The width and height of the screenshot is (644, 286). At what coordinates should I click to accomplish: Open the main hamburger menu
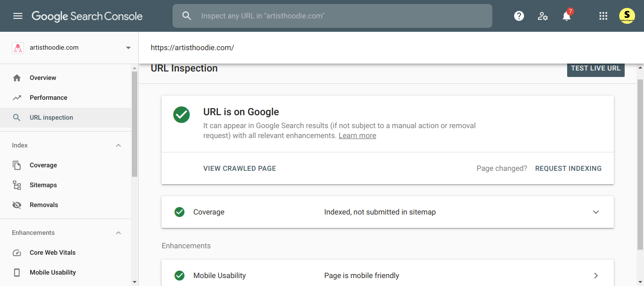pos(18,16)
